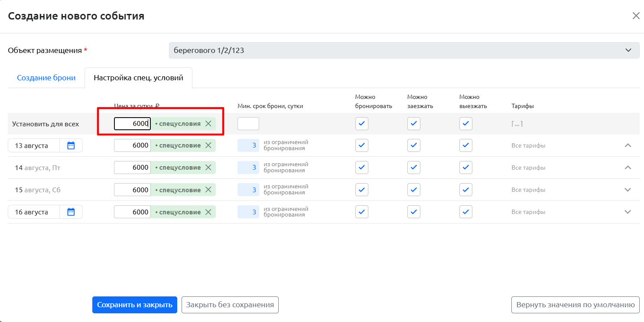
Task: Remove спецусловие tag for 13 августа
Action: click(x=208, y=145)
